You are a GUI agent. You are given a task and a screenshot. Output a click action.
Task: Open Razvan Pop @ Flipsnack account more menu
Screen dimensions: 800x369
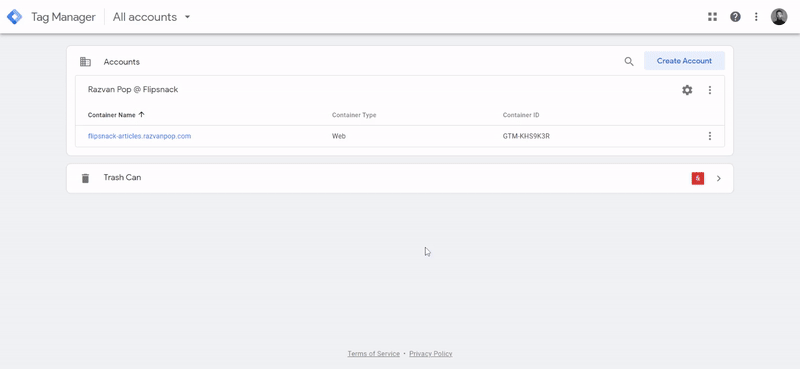(710, 90)
